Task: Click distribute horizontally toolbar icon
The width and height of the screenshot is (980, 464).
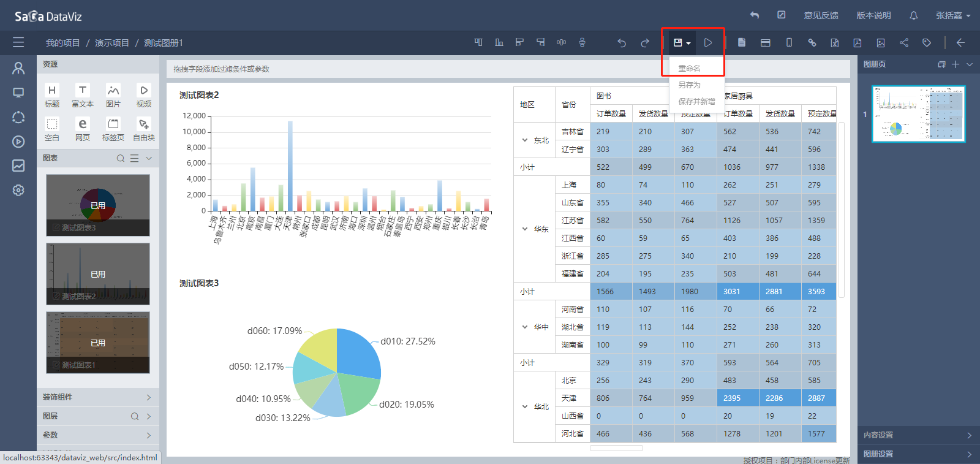Action: click(561, 42)
